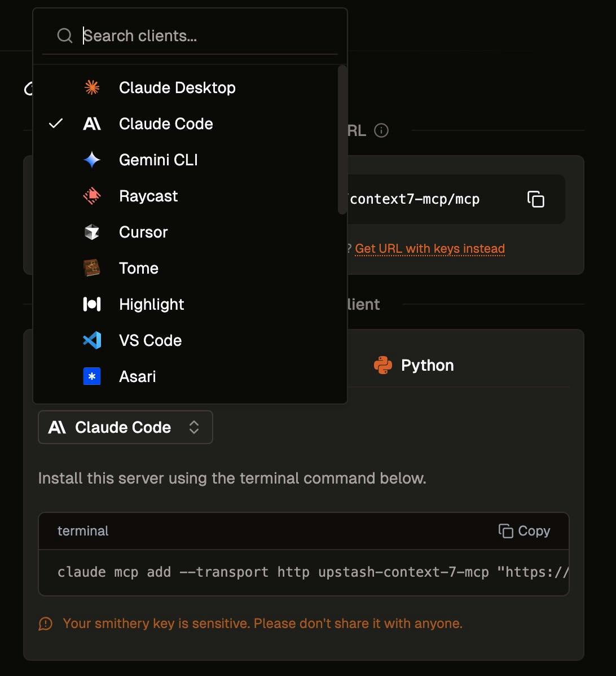This screenshot has width=616, height=676.
Task: Click the Cursor cube icon
Action: tap(92, 232)
